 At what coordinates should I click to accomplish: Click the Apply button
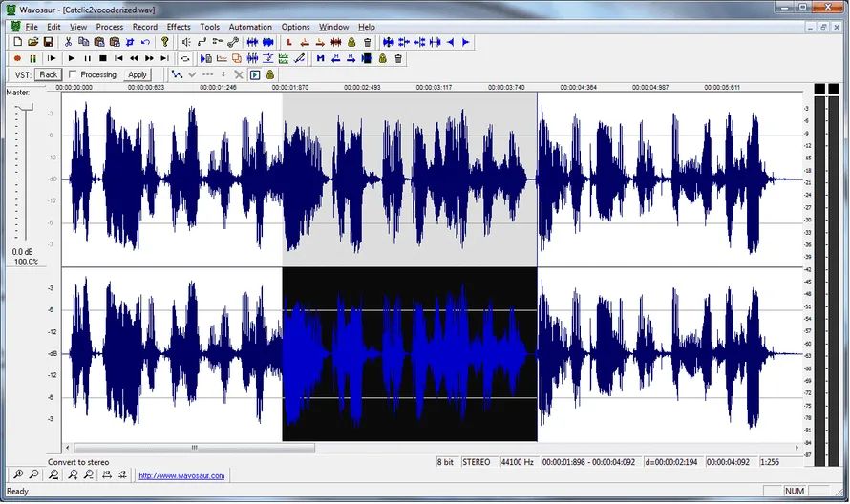tap(138, 74)
